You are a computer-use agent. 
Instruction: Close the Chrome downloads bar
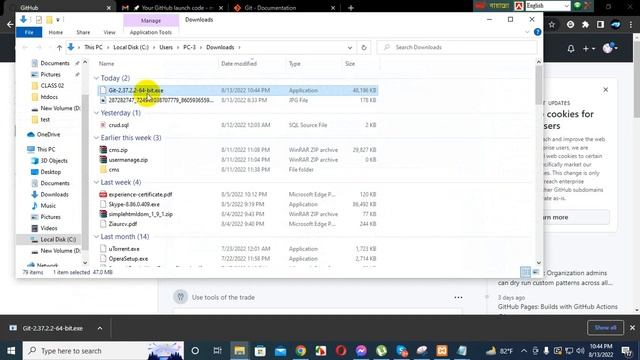click(x=632, y=328)
